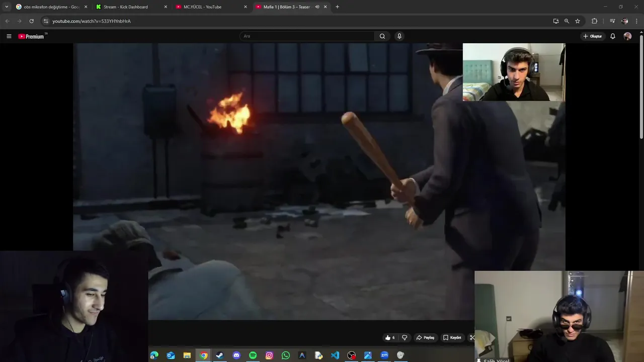This screenshot has height=362, width=644.
Task: Open the Chrome profile avatar
Action: coord(624,21)
